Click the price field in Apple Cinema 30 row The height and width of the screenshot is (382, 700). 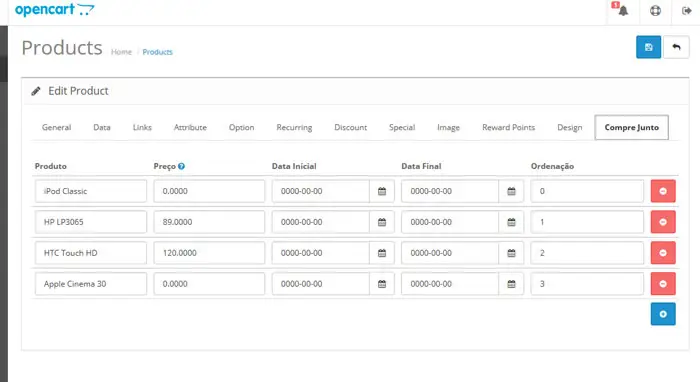209,284
